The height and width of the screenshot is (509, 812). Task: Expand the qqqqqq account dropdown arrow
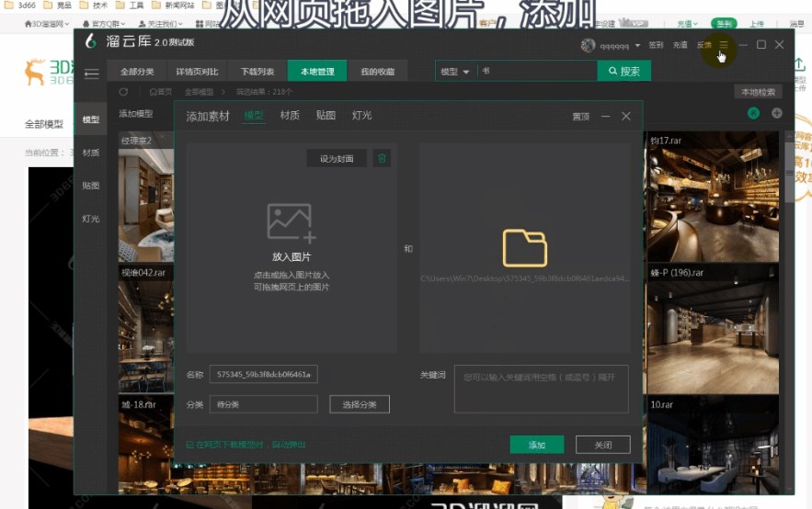[x=637, y=46]
